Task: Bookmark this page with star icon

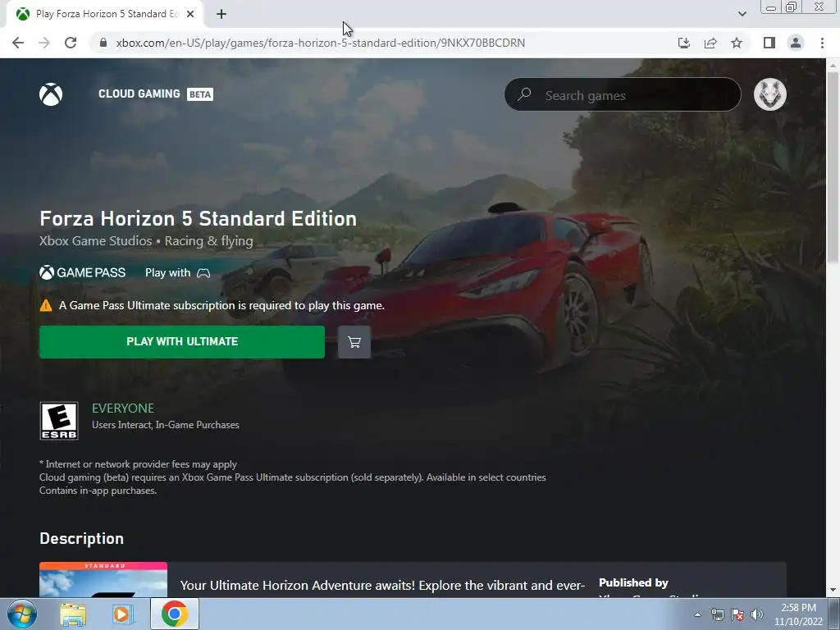Action: pos(737,43)
